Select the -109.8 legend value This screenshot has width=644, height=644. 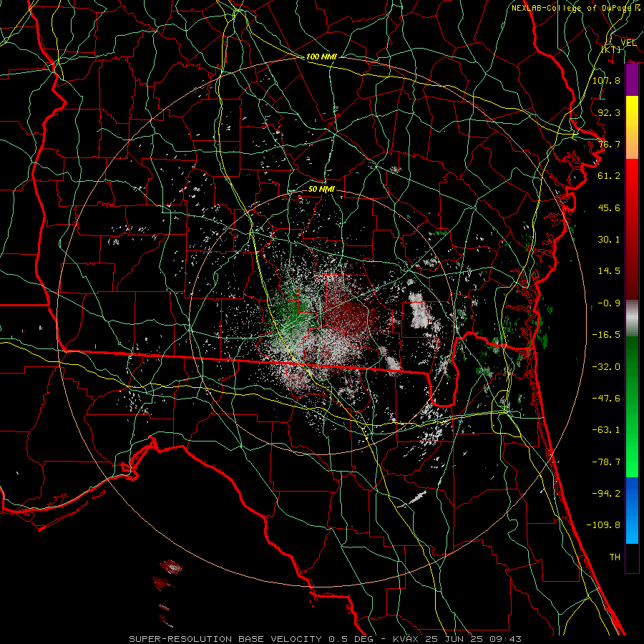pyautogui.click(x=603, y=525)
